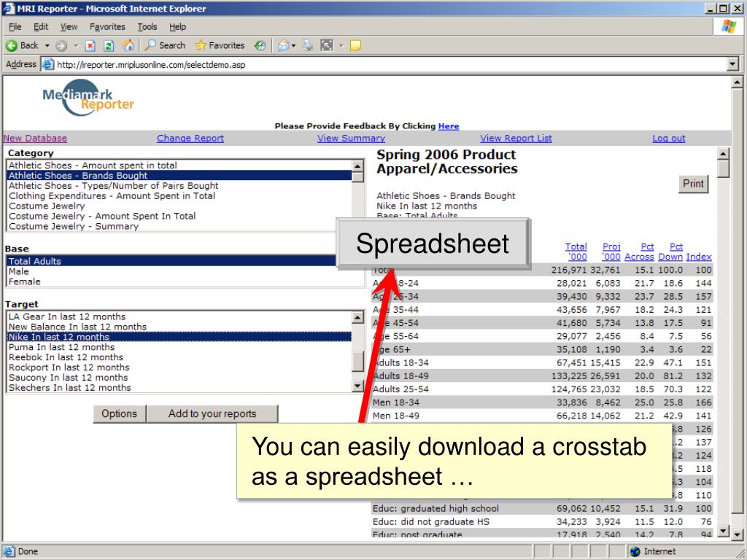Click the Internet zone globe icon

pos(635,551)
